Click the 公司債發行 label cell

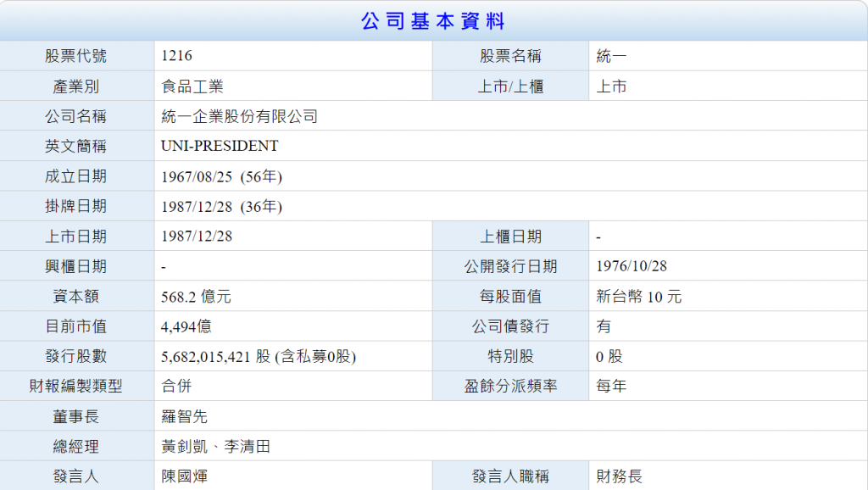(510, 326)
